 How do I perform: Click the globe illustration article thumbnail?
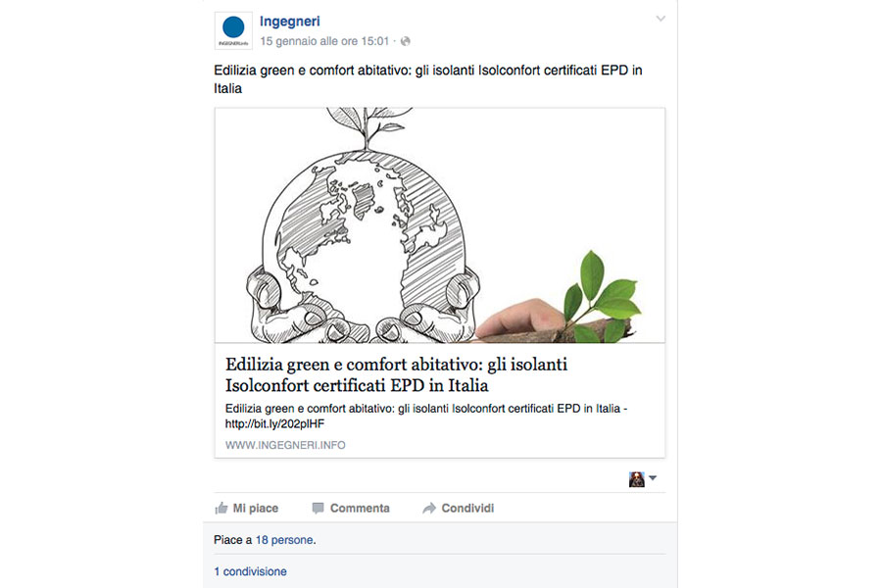(x=439, y=225)
